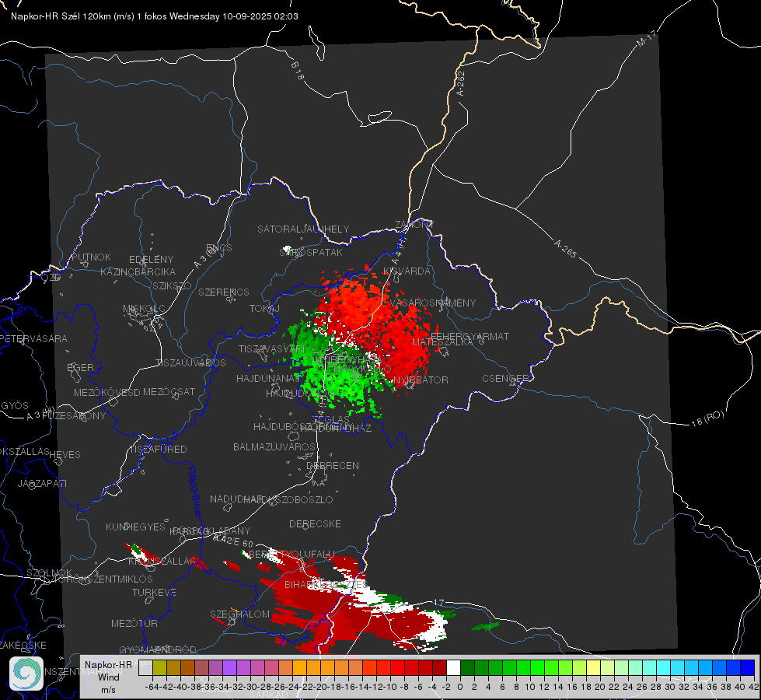Click the blue Hajdú-Bihar county label

coord(194,492)
